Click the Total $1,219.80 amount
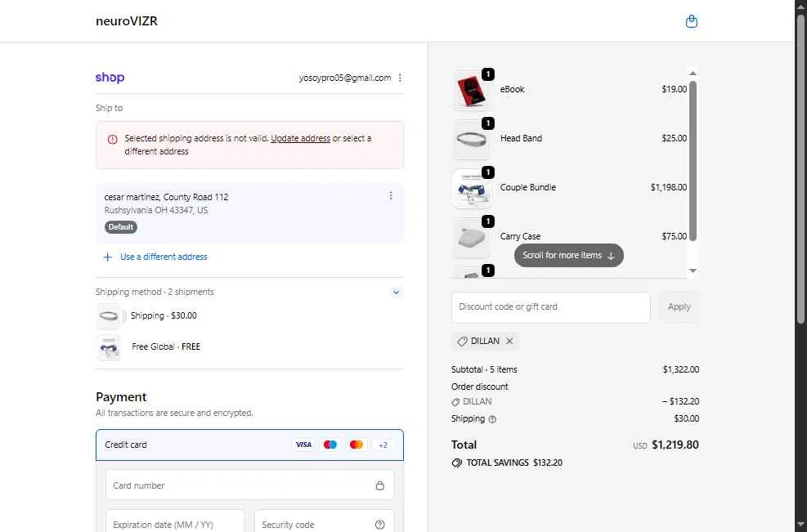 coord(675,445)
